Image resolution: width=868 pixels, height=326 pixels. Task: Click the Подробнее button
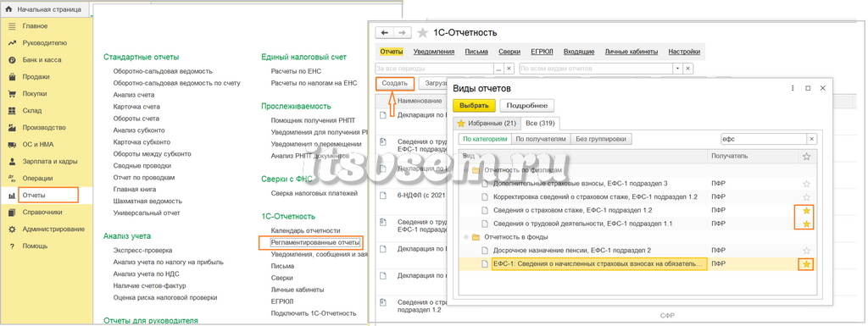tap(527, 106)
